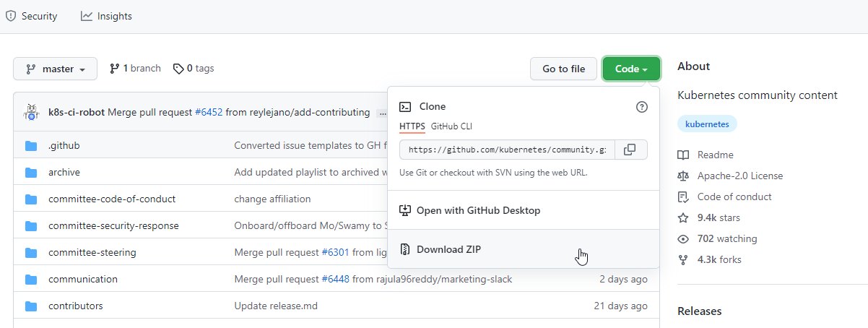Viewport: 868px width, 328px height.
Task: Open the master branch dropdown
Action: click(55, 69)
